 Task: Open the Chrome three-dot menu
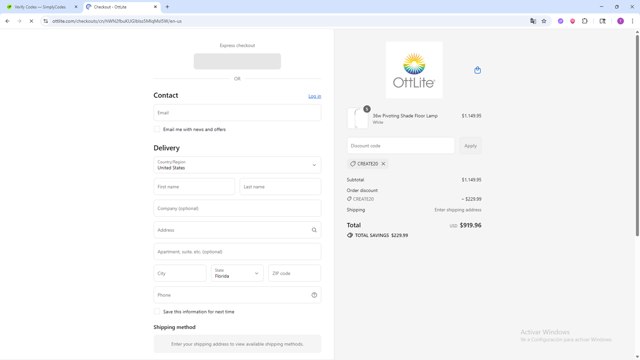point(632,21)
